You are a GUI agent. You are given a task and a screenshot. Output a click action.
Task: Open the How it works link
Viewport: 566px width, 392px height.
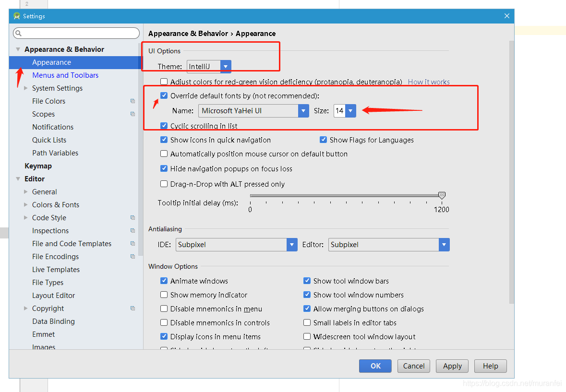coord(429,82)
